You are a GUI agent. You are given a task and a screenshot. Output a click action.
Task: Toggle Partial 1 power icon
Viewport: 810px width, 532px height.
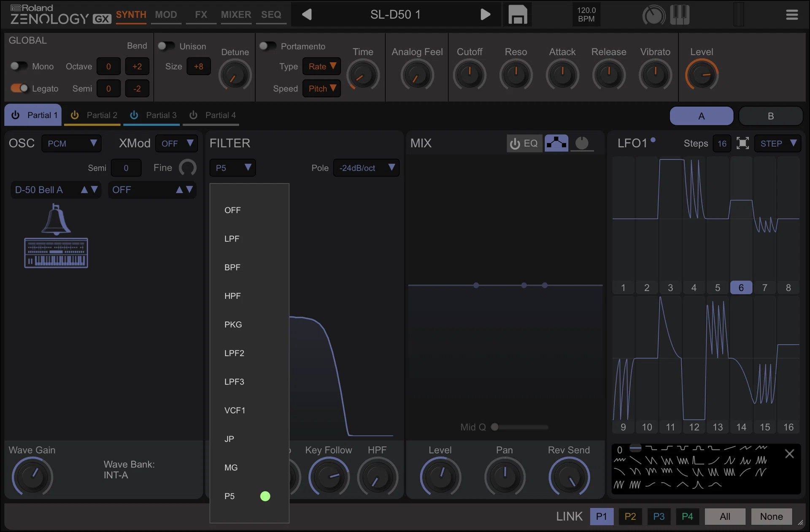click(15, 115)
